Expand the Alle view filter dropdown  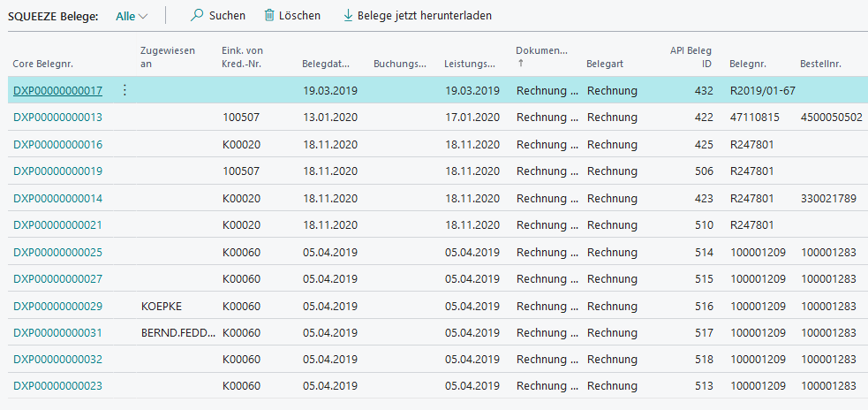click(x=132, y=16)
